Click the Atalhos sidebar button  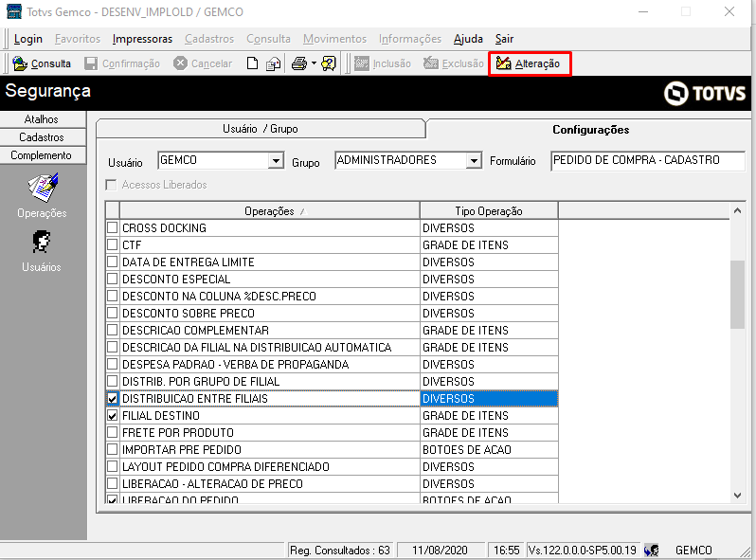tap(42, 119)
